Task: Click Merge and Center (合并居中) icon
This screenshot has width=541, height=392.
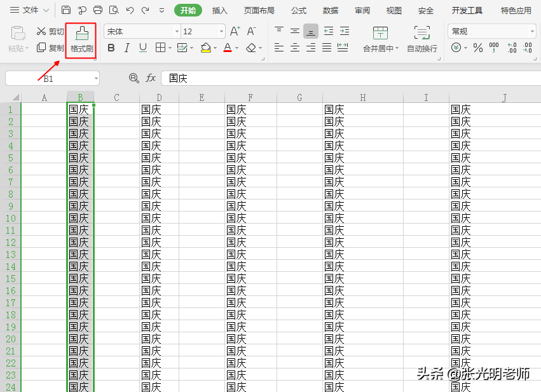Action: [380, 34]
